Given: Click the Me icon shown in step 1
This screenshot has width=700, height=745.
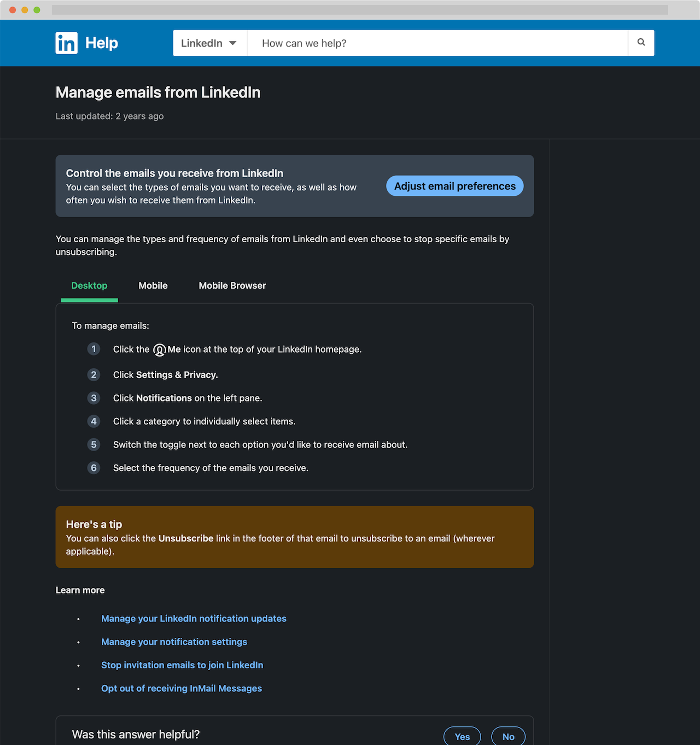Looking at the screenshot, I should pos(160,349).
